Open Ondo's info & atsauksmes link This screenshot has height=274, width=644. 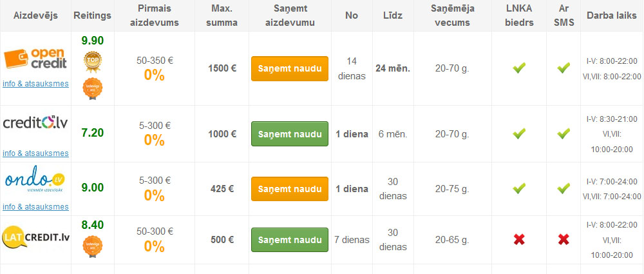(x=35, y=206)
